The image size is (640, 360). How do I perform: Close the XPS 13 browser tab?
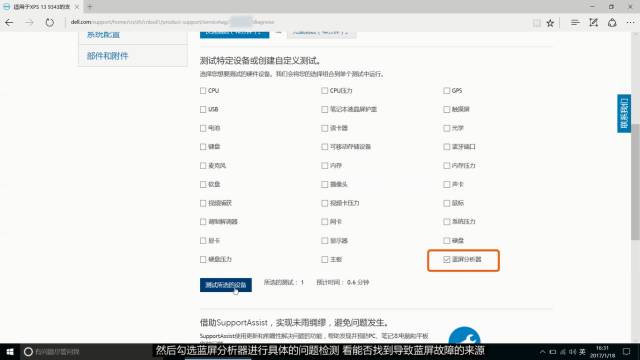click(x=76, y=7)
